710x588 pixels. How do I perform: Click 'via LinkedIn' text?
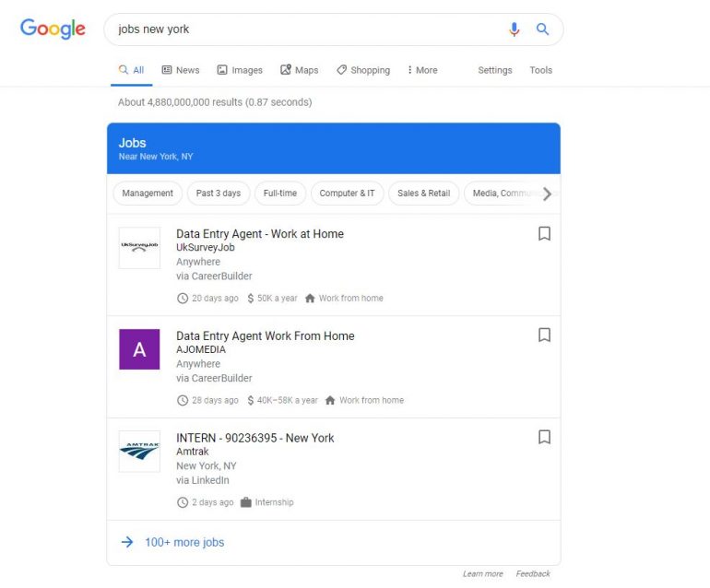[203, 480]
